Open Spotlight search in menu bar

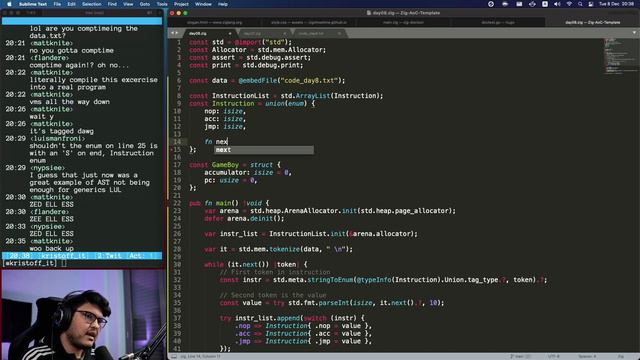point(580,4)
